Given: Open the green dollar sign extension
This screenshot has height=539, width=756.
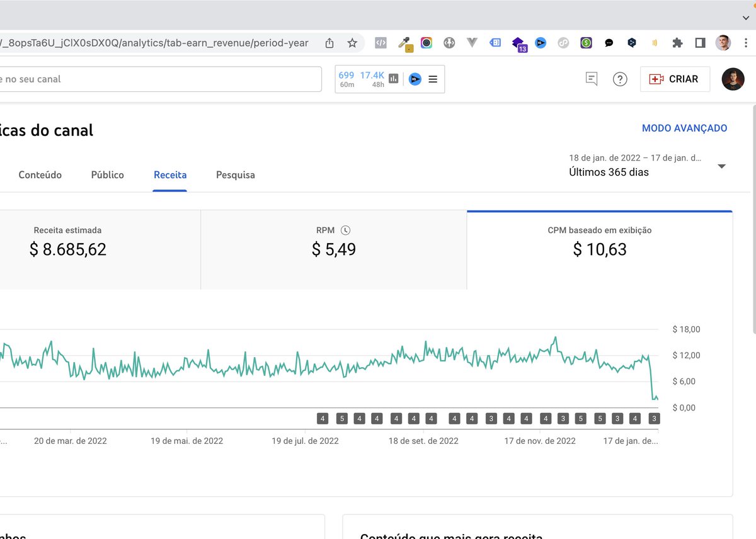Looking at the screenshot, I should 587,43.
